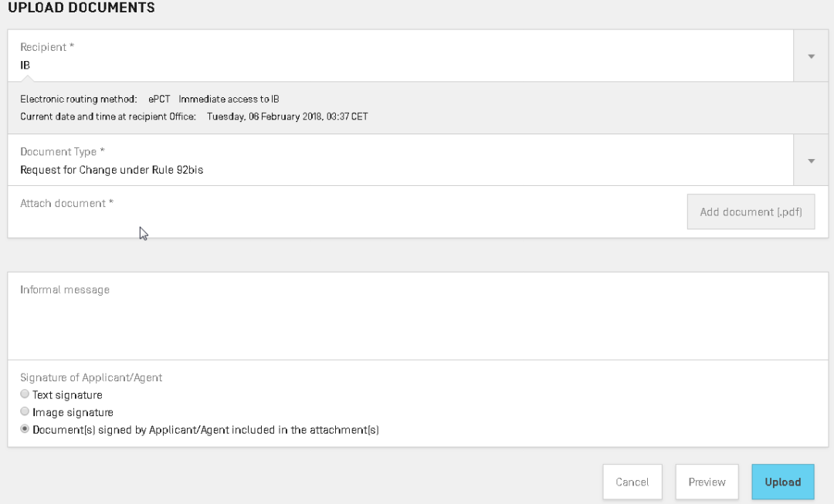Select Document(s) signed by Applicant/Agent option
This screenshot has height=504, width=834.
(25, 429)
